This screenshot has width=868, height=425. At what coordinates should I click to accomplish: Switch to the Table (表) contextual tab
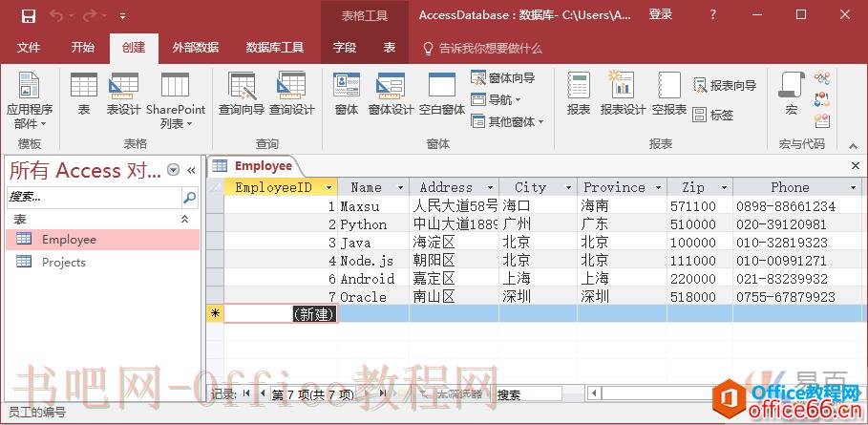390,48
